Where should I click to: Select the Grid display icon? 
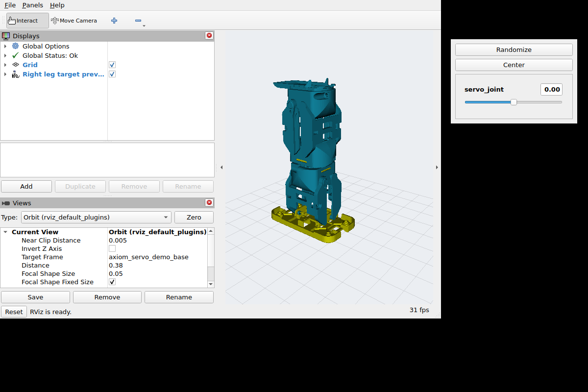point(16,65)
